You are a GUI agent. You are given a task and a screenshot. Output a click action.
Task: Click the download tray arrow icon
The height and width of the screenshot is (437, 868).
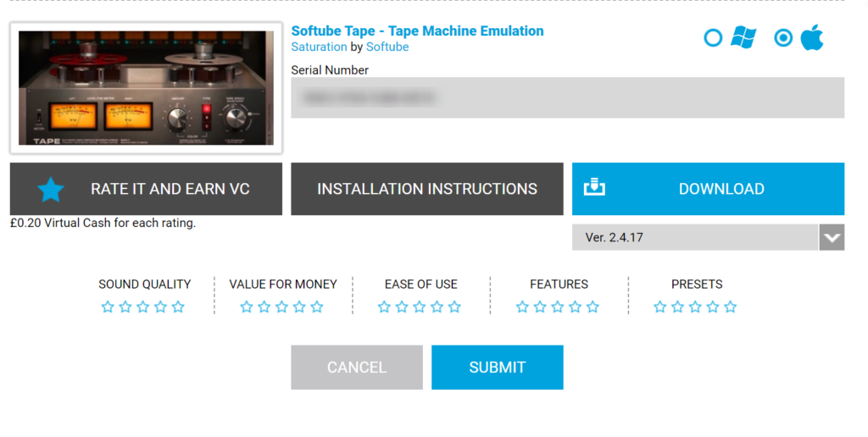point(596,188)
